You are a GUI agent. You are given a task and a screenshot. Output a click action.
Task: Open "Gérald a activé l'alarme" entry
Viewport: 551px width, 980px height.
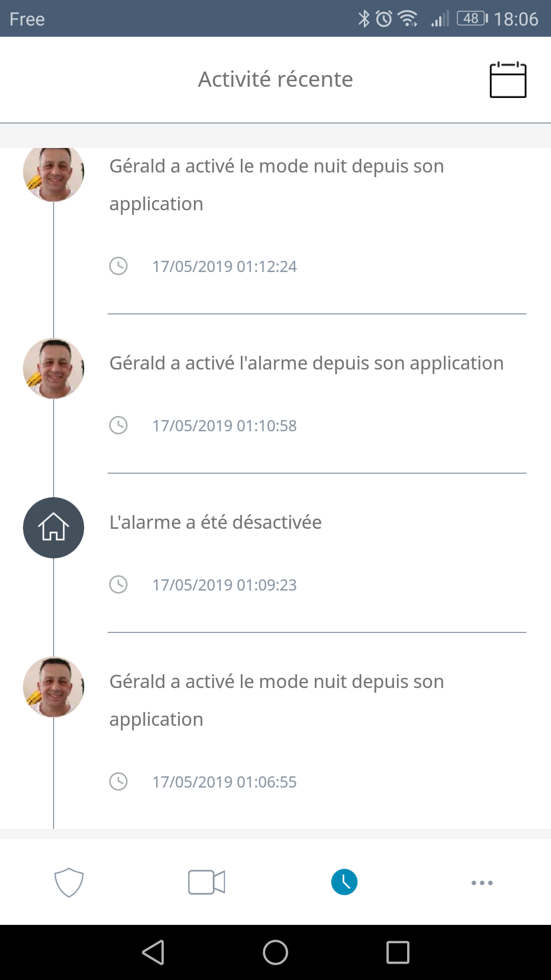[306, 363]
